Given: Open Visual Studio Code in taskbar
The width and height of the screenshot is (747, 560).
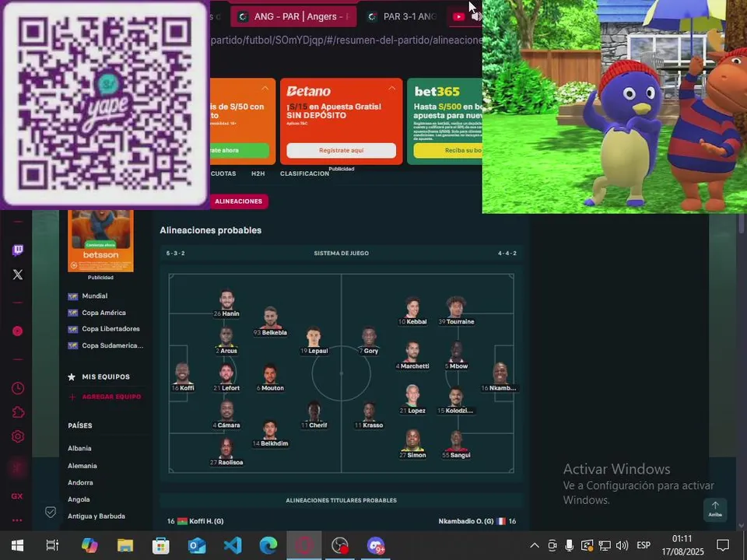Looking at the screenshot, I should pos(233,545).
